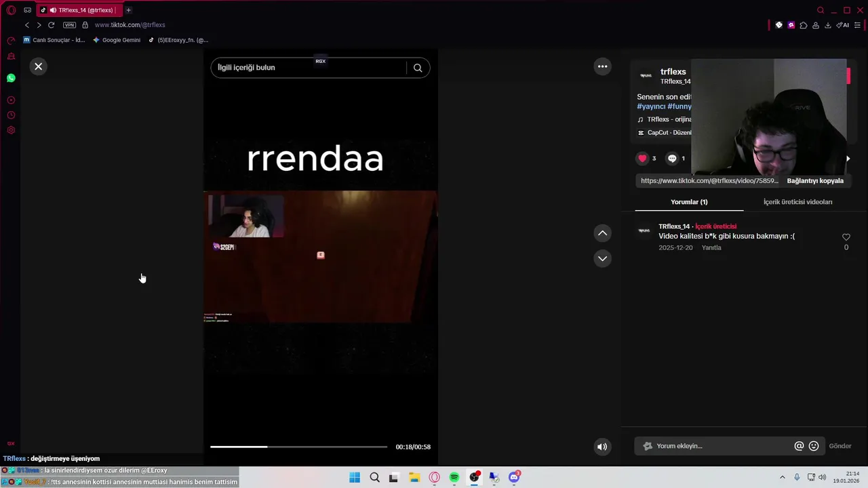The image size is (868, 488).
Task: Open TRflexs_14 commenter profile name
Action: pos(674,226)
